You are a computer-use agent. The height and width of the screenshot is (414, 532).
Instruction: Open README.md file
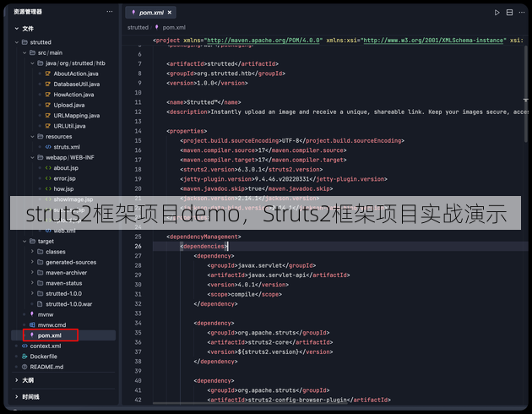pyautogui.click(x=46, y=368)
